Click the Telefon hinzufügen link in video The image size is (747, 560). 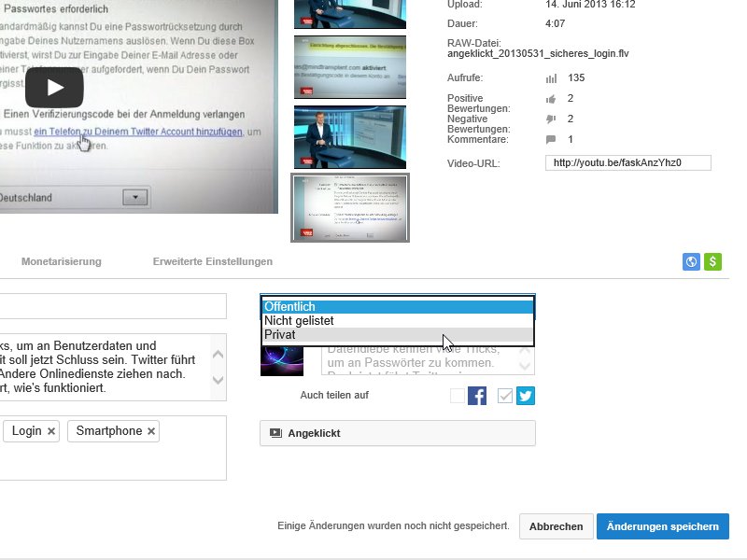click(x=137, y=132)
